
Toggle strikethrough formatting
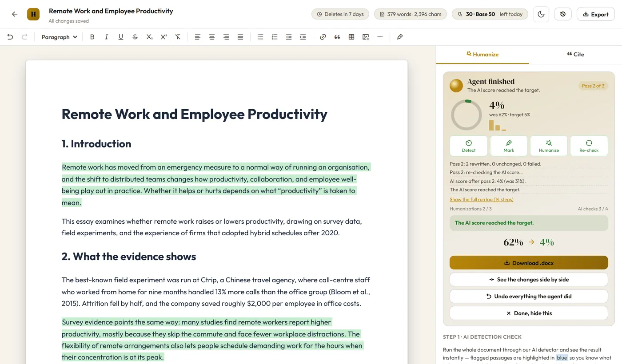[135, 37]
